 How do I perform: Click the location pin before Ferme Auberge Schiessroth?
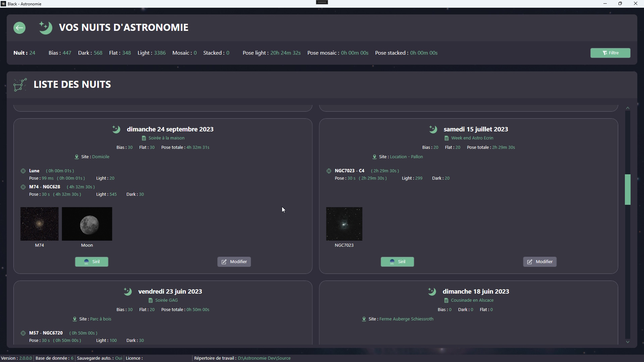tap(364, 319)
